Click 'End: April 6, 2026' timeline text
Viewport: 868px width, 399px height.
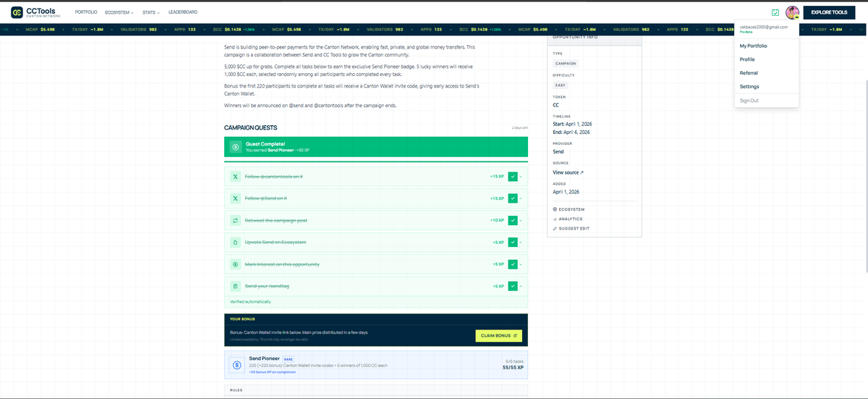pos(571,132)
